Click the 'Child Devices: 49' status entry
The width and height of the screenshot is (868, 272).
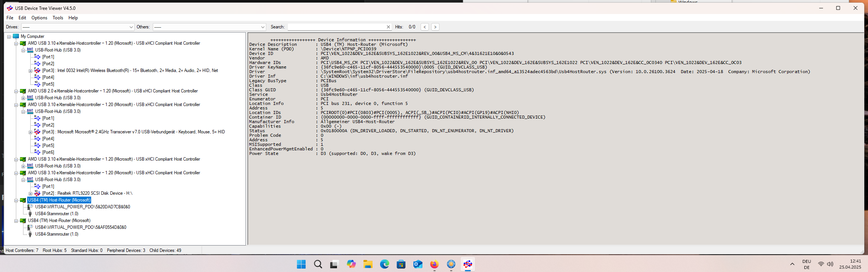[165, 250]
